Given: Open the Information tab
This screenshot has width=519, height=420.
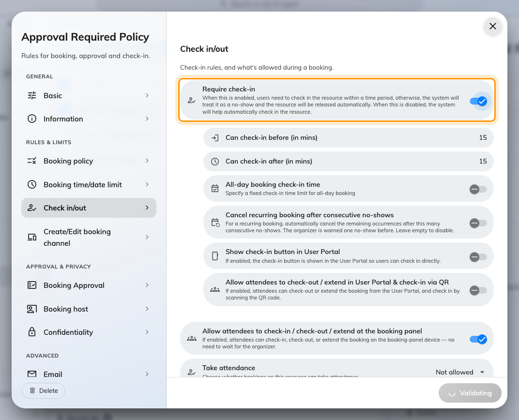Looking at the screenshot, I should pos(89,119).
